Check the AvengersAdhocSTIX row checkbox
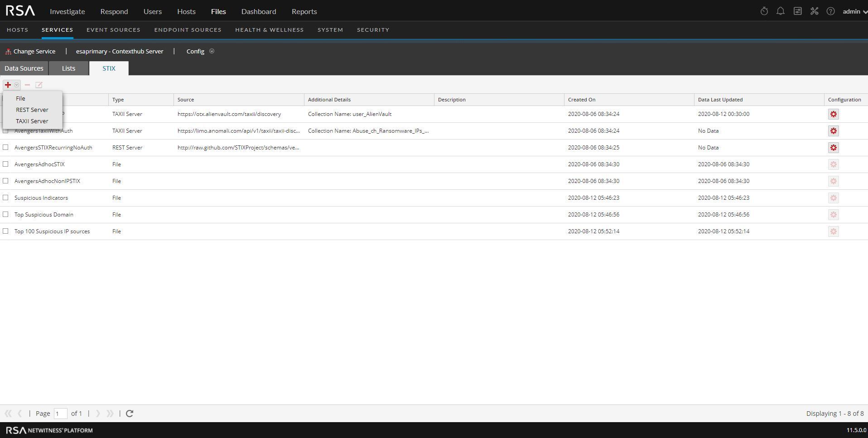 tap(5, 164)
